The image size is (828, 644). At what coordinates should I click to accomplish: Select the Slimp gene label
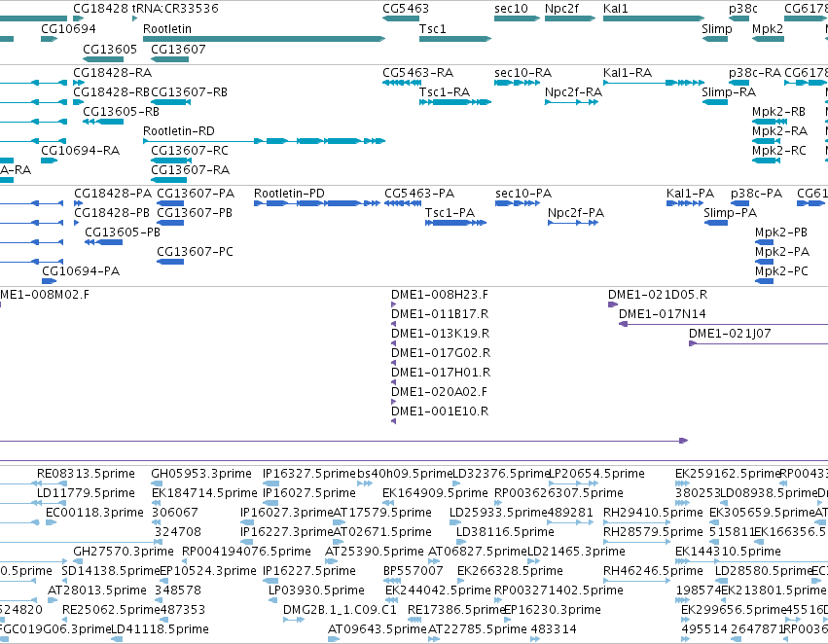coord(716,28)
